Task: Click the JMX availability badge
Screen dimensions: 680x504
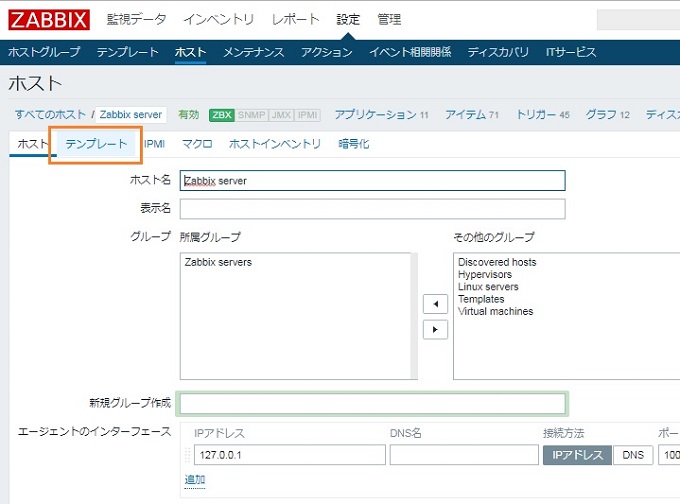Action: [281, 115]
